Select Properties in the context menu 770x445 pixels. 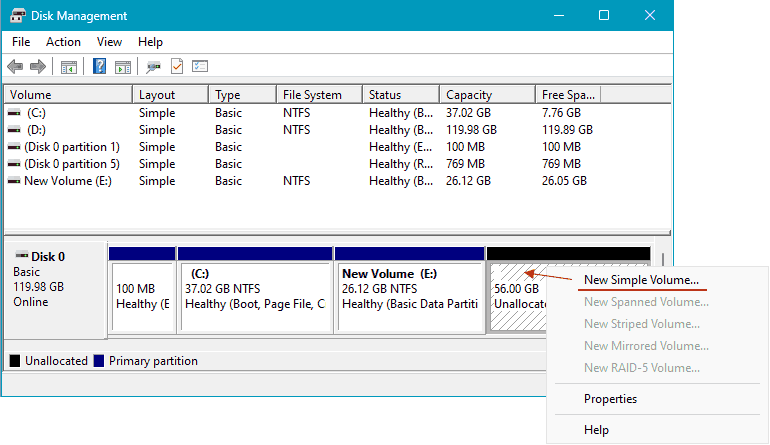610,399
